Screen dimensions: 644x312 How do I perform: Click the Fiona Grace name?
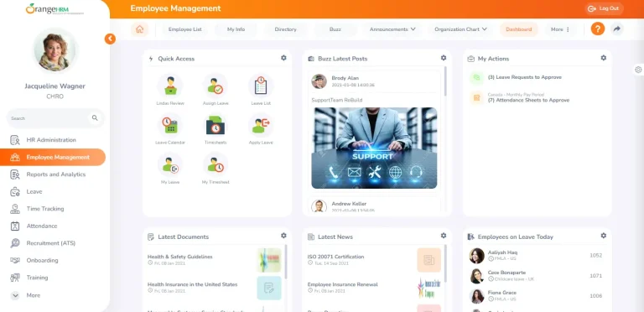point(502,293)
